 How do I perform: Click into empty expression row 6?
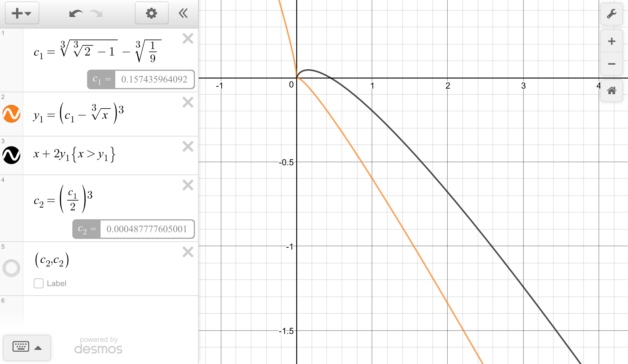[x=110, y=310]
